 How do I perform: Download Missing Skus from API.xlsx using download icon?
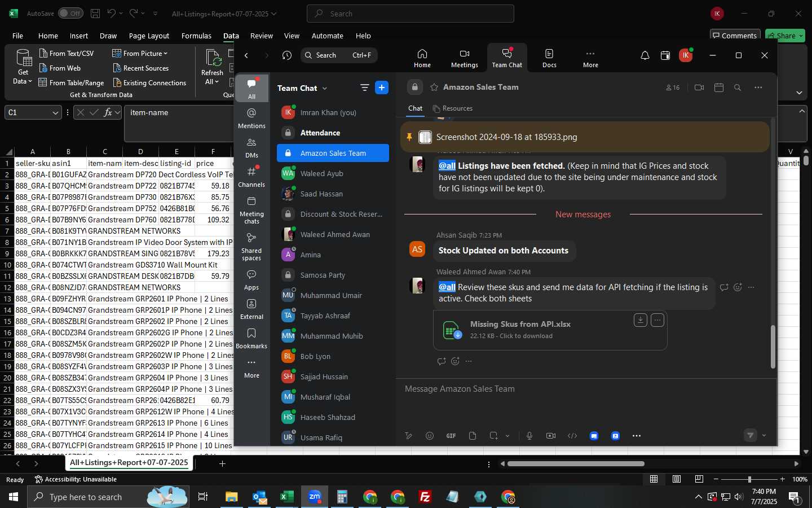pyautogui.click(x=640, y=320)
